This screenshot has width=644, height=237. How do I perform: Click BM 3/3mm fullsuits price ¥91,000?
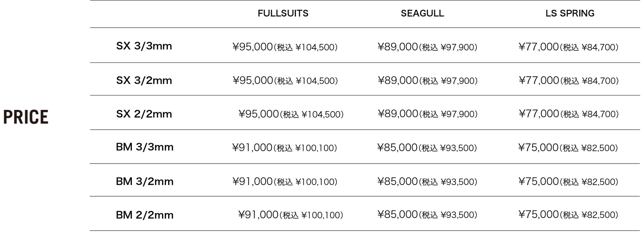[252, 148]
